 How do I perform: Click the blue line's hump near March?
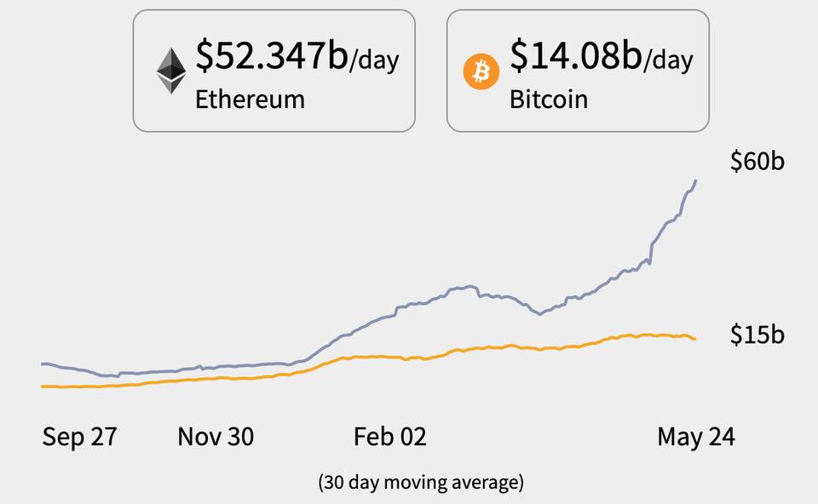click(464, 287)
